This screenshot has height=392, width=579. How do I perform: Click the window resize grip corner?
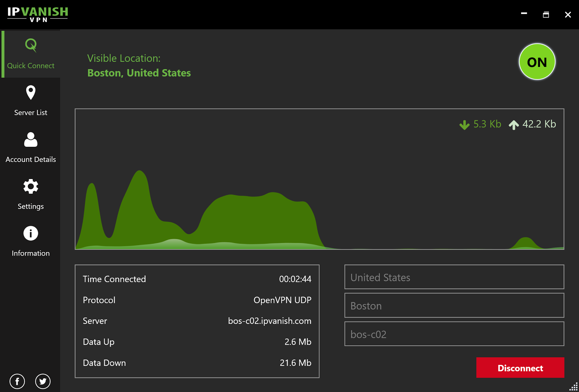[574, 387]
